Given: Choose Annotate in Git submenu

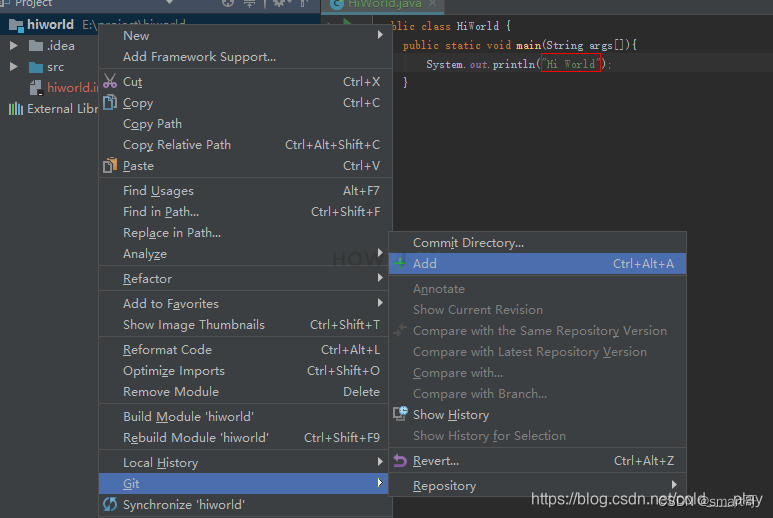Looking at the screenshot, I should pyautogui.click(x=537, y=289).
